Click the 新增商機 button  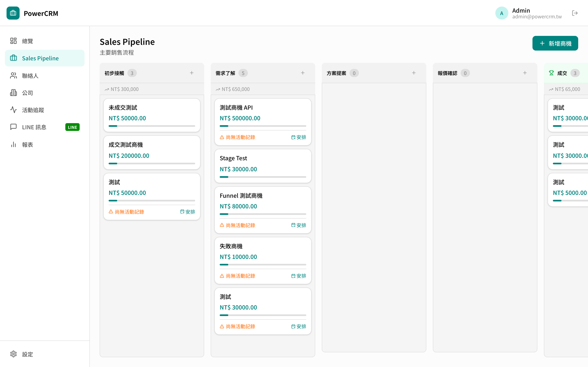[555, 43]
